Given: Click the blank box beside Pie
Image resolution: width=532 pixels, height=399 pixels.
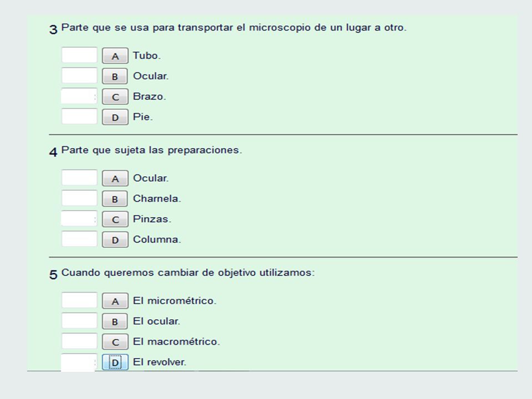Looking at the screenshot, I should click(79, 116).
